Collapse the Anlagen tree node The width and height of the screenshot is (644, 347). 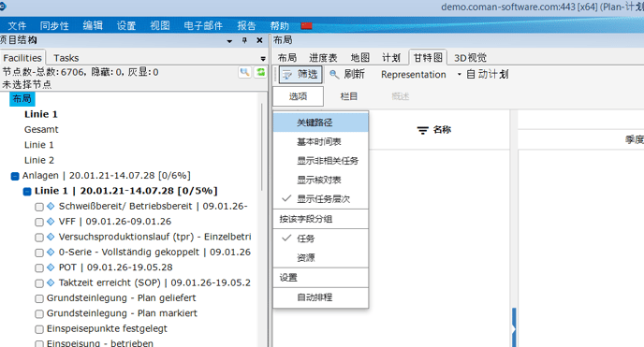[x=15, y=177]
